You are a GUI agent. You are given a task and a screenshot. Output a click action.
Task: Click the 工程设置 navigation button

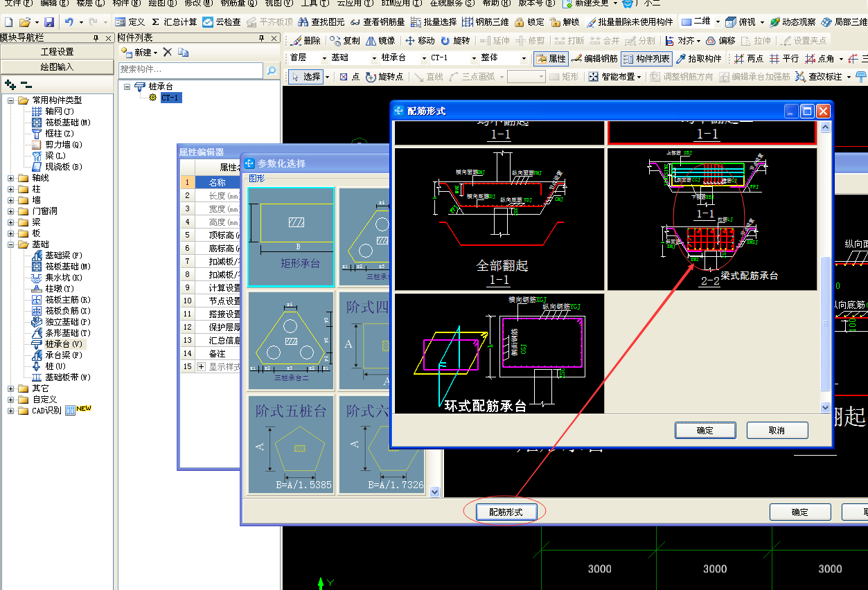coord(57,52)
